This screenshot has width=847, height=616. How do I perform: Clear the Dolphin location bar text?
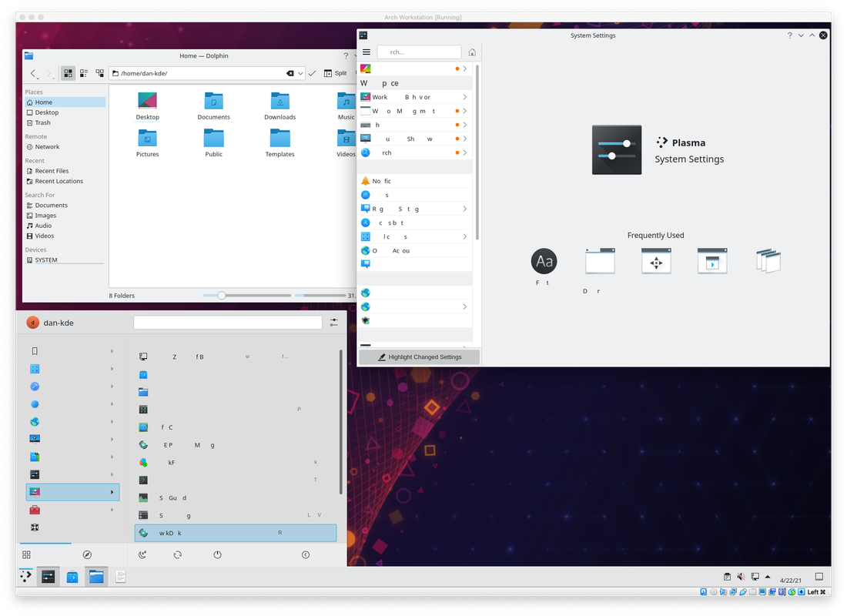pyautogui.click(x=290, y=73)
